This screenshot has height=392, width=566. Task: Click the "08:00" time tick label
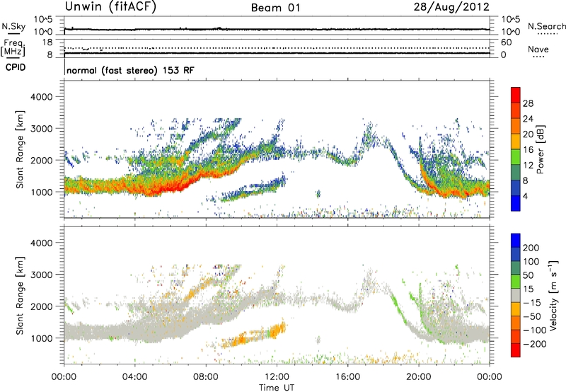click(x=206, y=377)
